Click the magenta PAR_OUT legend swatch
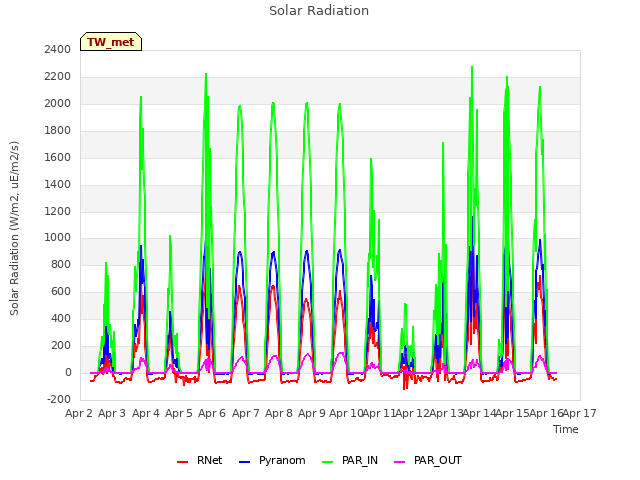 pyautogui.click(x=400, y=462)
